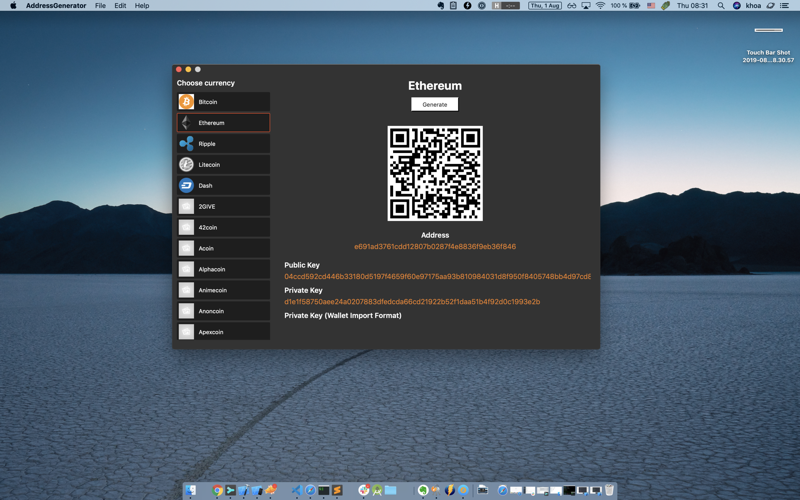800x500 pixels.
Task: Open the Edit menu
Action: click(120, 6)
